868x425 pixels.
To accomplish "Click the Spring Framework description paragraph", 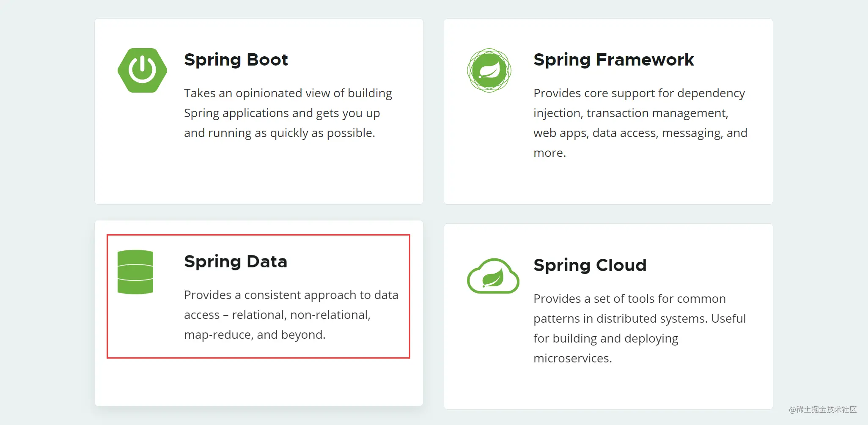I will (x=640, y=123).
